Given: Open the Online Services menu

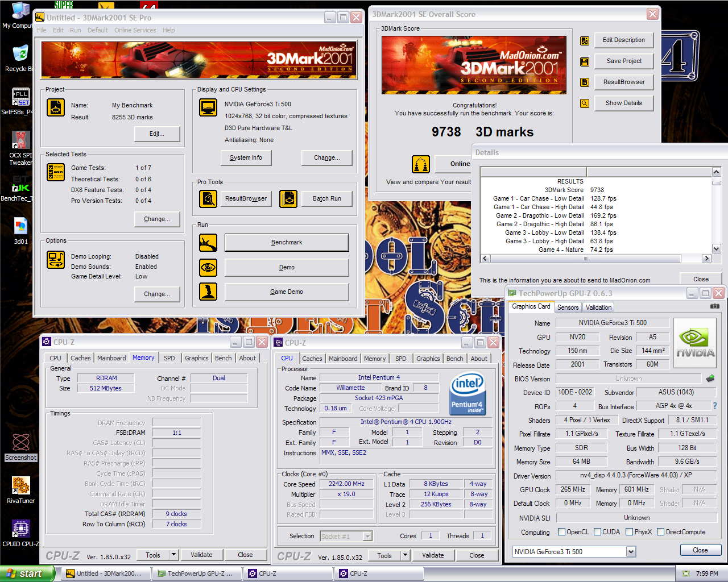Looking at the screenshot, I should (135, 30).
